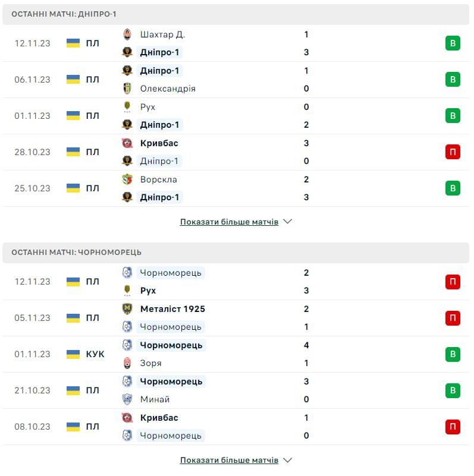Click the Shakhtar D. team logo
474x476 pixels.
coord(127,34)
